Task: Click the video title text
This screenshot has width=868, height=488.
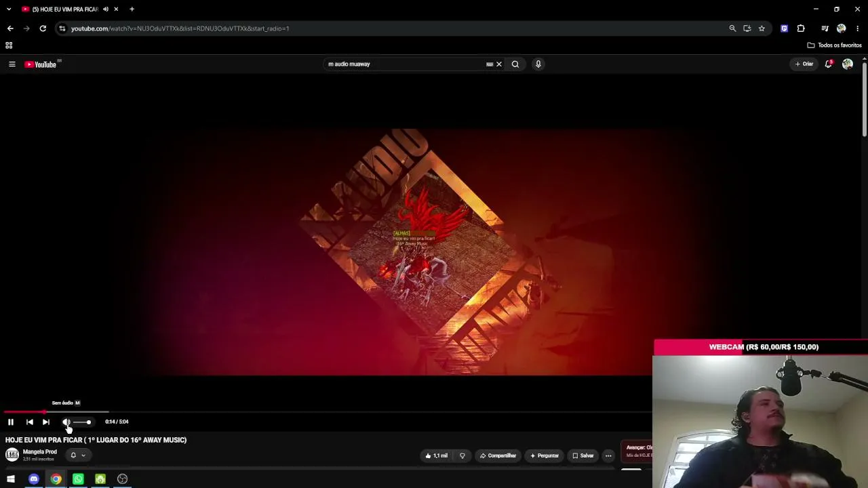Action: (96, 440)
